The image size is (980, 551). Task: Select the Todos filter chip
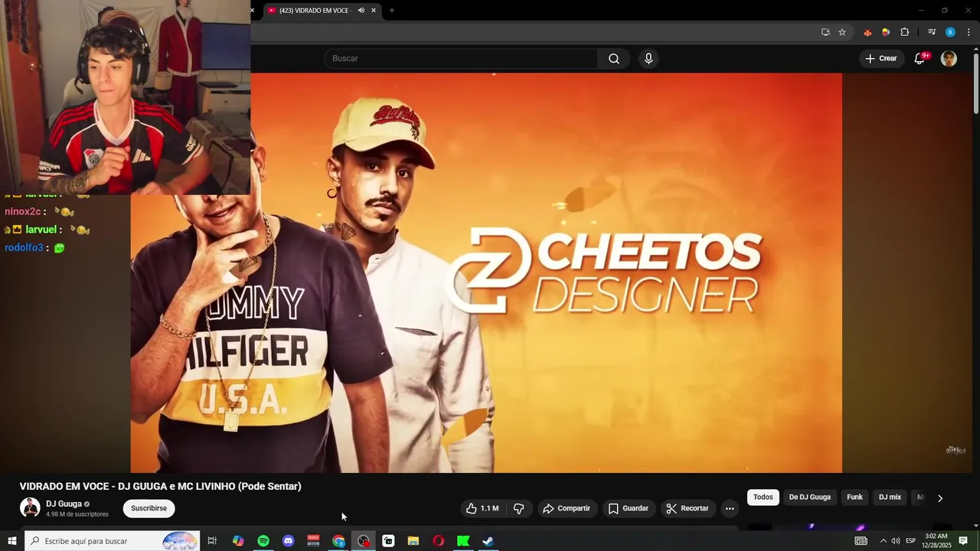[x=763, y=497]
